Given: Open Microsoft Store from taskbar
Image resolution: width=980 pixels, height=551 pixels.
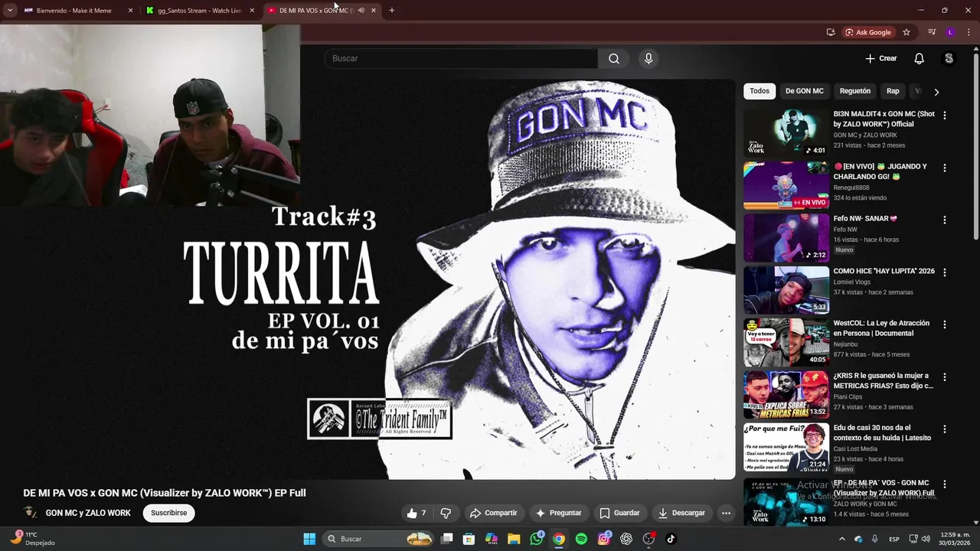Looking at the screenshot, I should (469, 539).
